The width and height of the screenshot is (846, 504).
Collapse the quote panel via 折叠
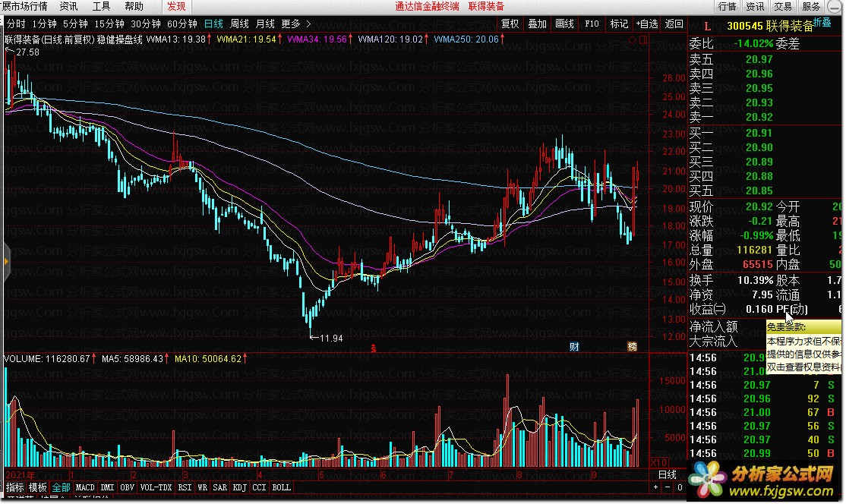pyautogui.click(x=822, y=22)
